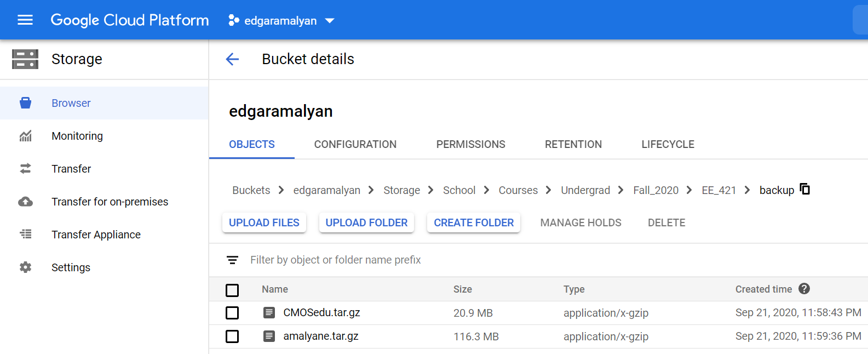This screenshot has height=354, width=868.
Task: Click the Create Folder button
Action: [x=474, y=223]
